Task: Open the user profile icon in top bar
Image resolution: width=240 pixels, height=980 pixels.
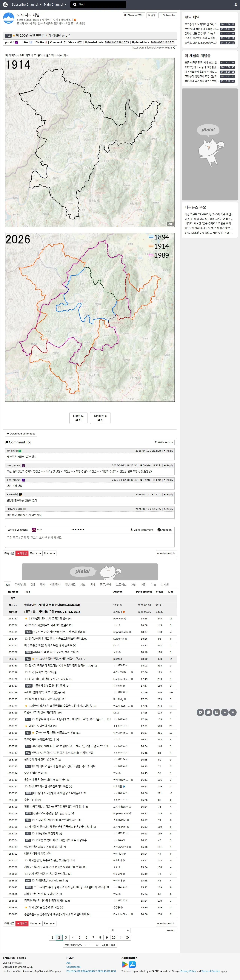Action: (236, 4)
